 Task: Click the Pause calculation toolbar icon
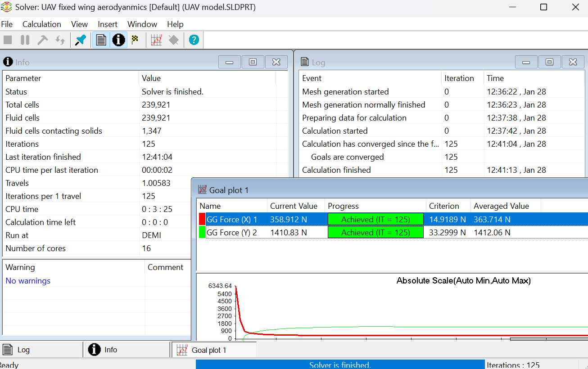click(25, 40)
